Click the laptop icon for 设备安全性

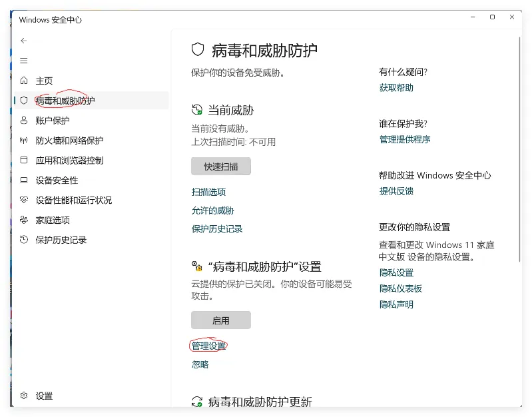(x=24, y=180)
